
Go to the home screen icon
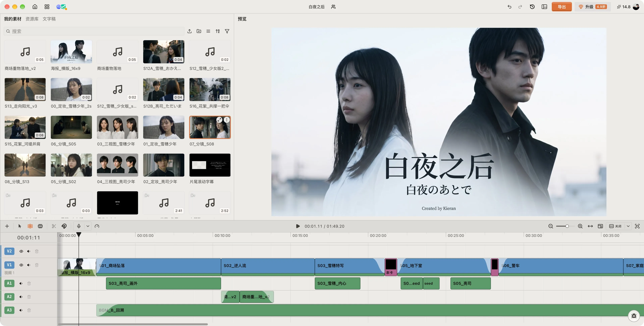[35, 7]
